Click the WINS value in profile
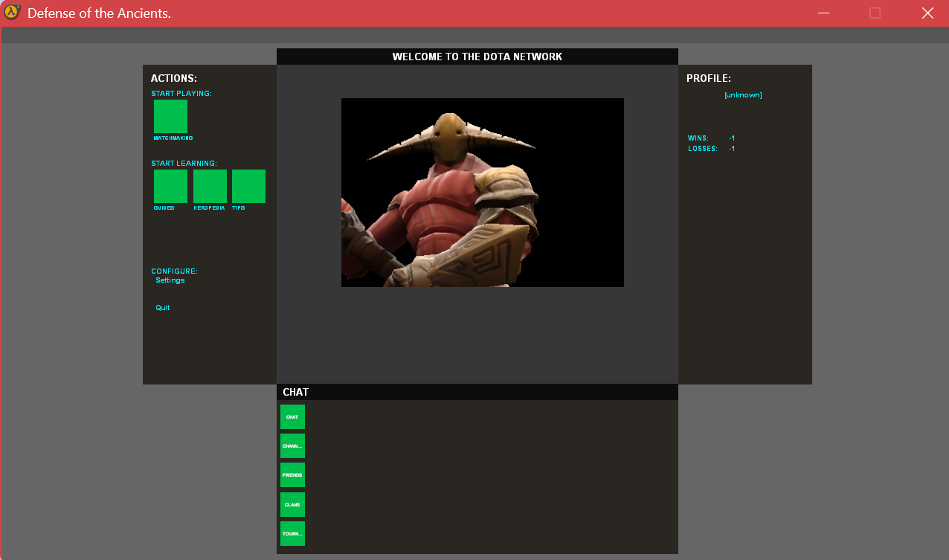 (x=733, y=138)
